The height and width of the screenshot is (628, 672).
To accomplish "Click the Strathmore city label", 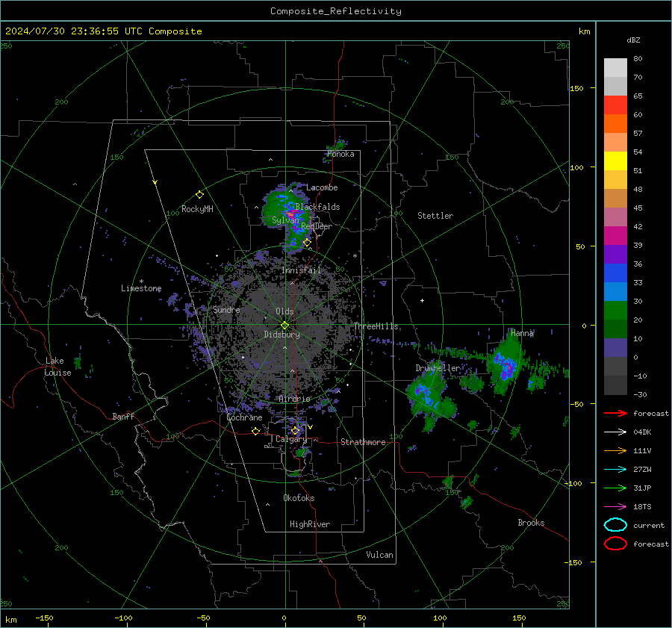I will 363,442.
